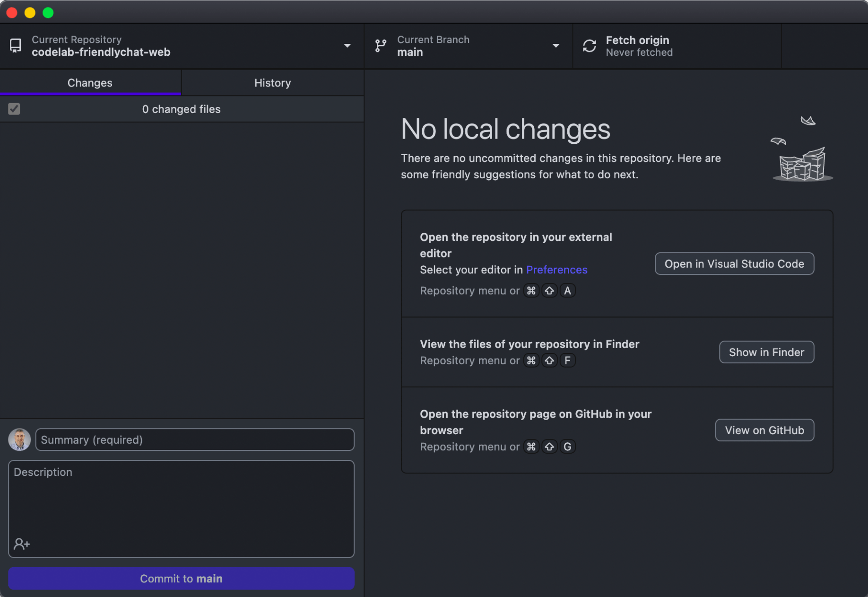Click the yellow minimize window button
This screenshot has width=868, height=597.
click(x=30, y=13)
